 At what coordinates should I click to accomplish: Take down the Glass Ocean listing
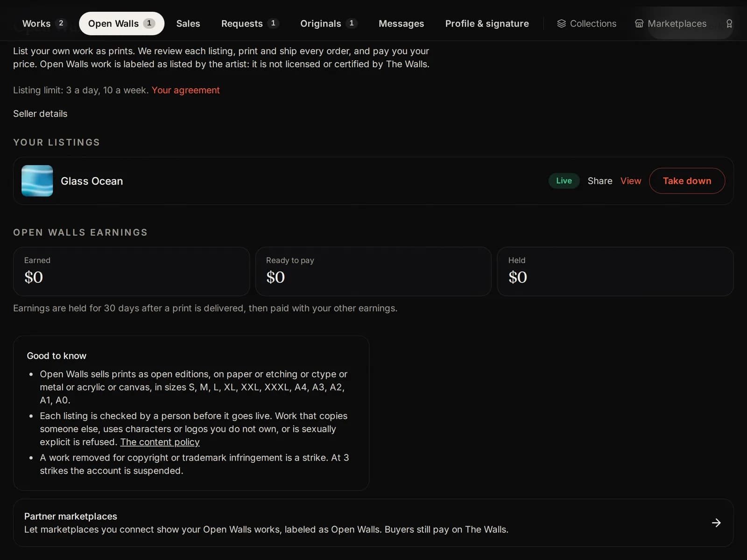pos(687,181)
